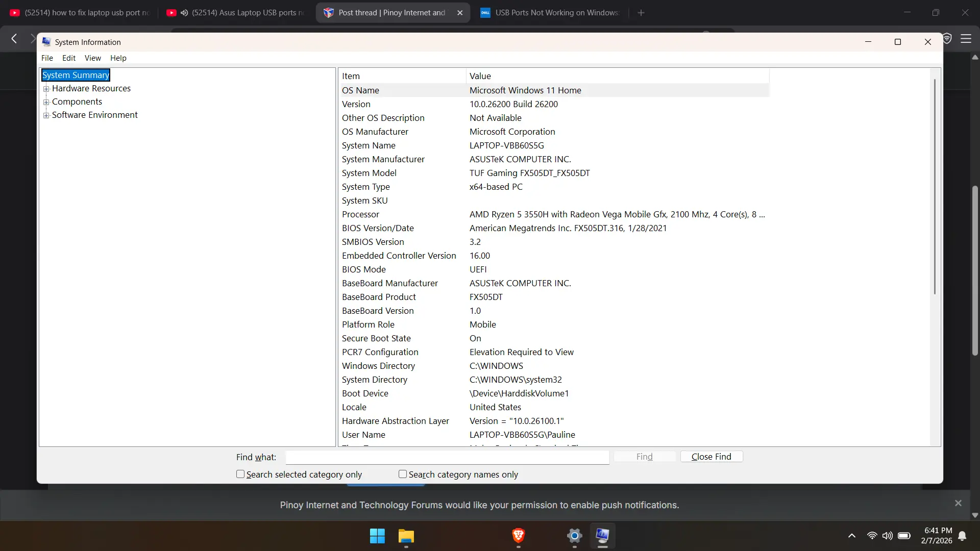The height and width of the screenshot is (551, 980).
Task: Select the System Model row
Action: point(555,173)
